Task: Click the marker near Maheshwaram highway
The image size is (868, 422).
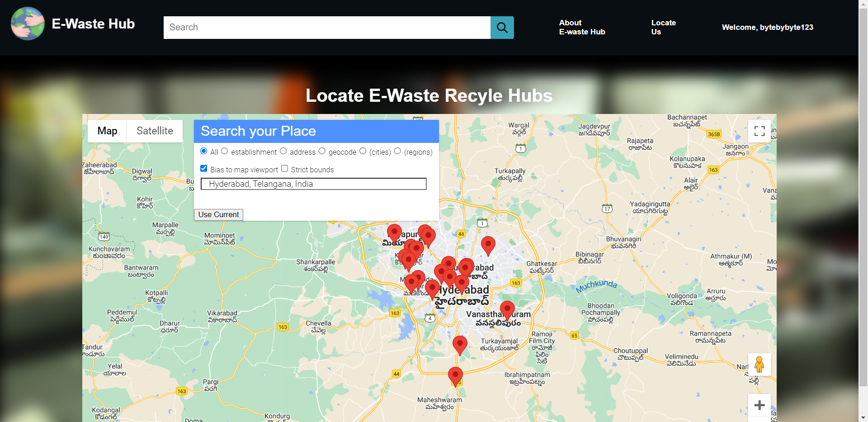Action: (455, 375)
